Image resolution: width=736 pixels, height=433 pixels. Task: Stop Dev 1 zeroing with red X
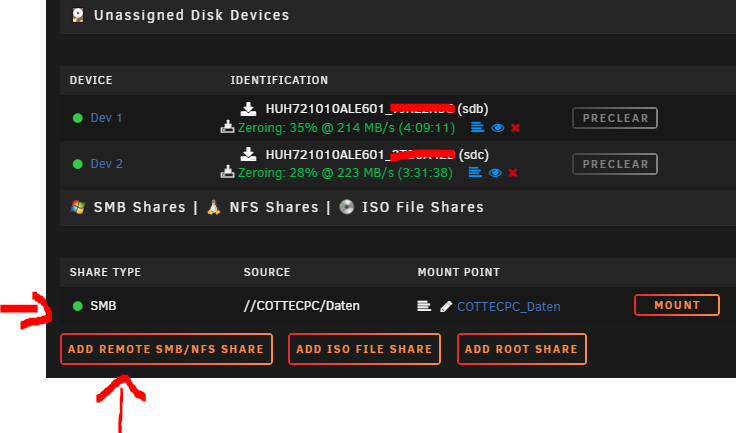515,128
